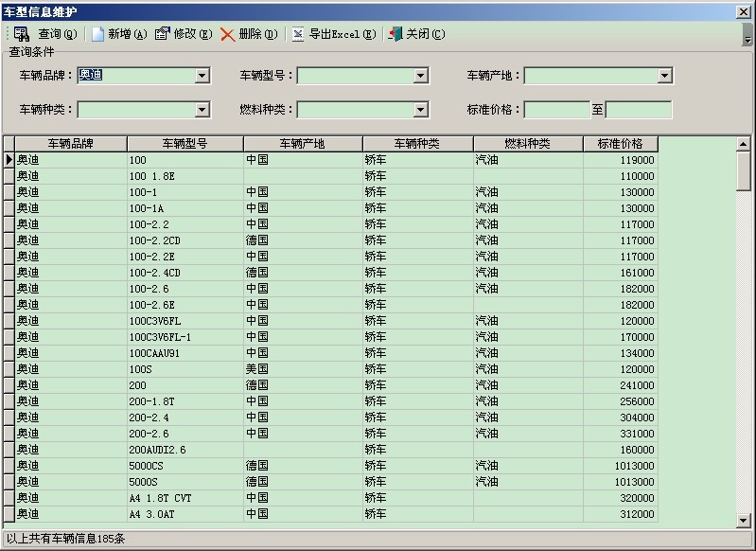Select the model cell 100C3V6FL-1
The height and width of the screenshot is (551, 756).
(x=185, y=337)
